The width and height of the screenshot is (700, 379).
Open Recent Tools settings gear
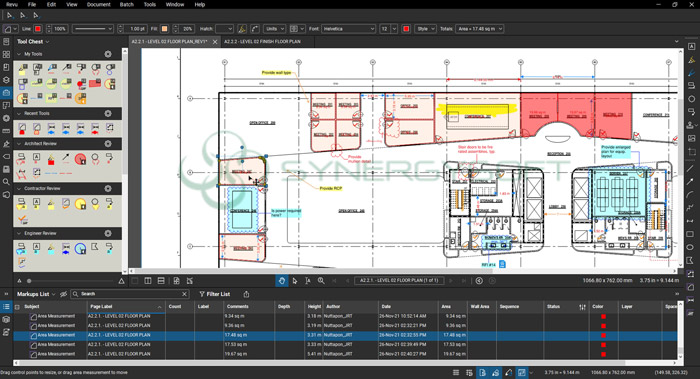[108, 113]
